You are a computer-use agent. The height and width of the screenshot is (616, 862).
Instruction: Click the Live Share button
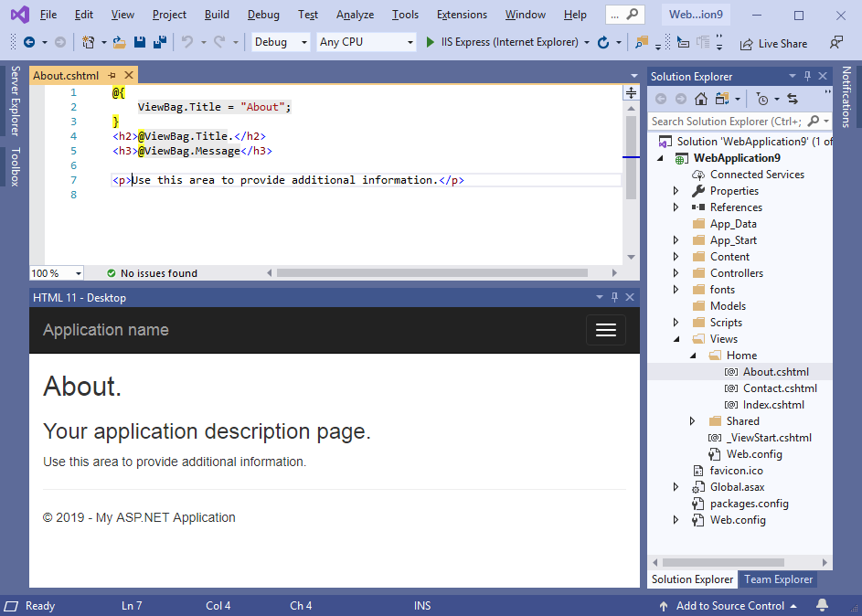773,43
